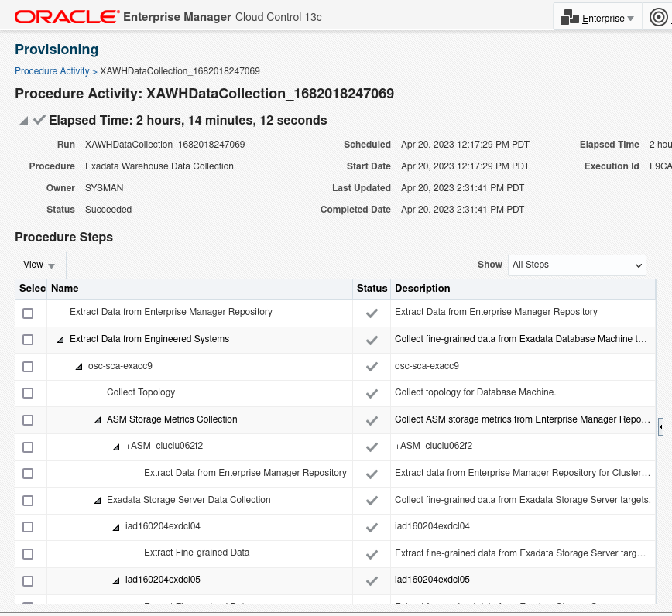Viewport: 672px width, 616px height.
Task: Click the Status column header
Action: click(372, 289)
